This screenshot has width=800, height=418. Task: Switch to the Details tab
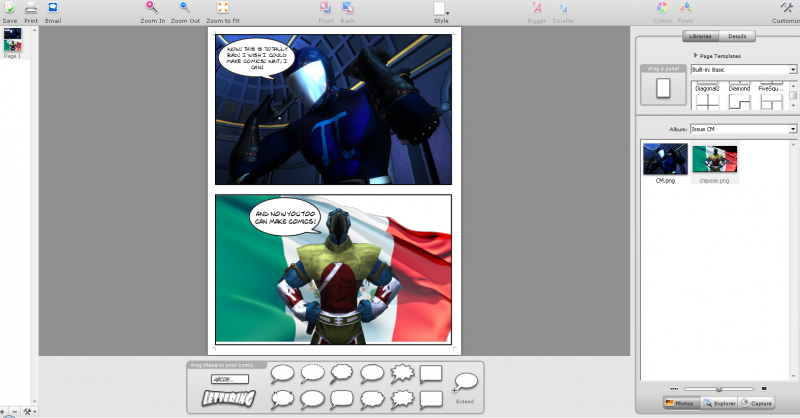tap(737, 36)
